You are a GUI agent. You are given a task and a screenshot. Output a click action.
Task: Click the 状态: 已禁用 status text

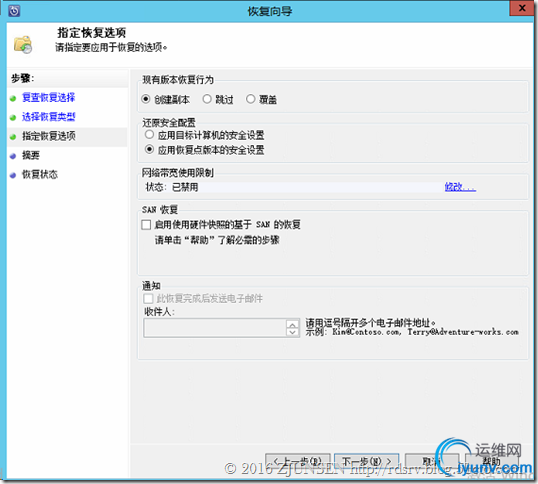tap(172, 187)
